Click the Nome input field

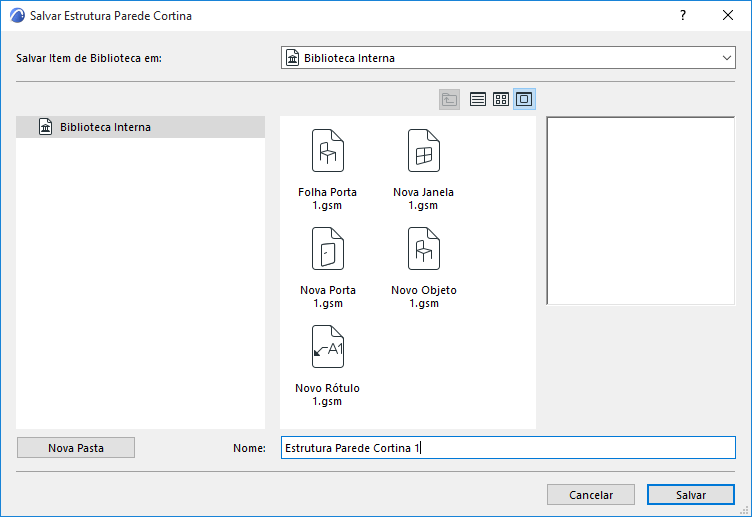pyautogui.click(x=508, y=448)
